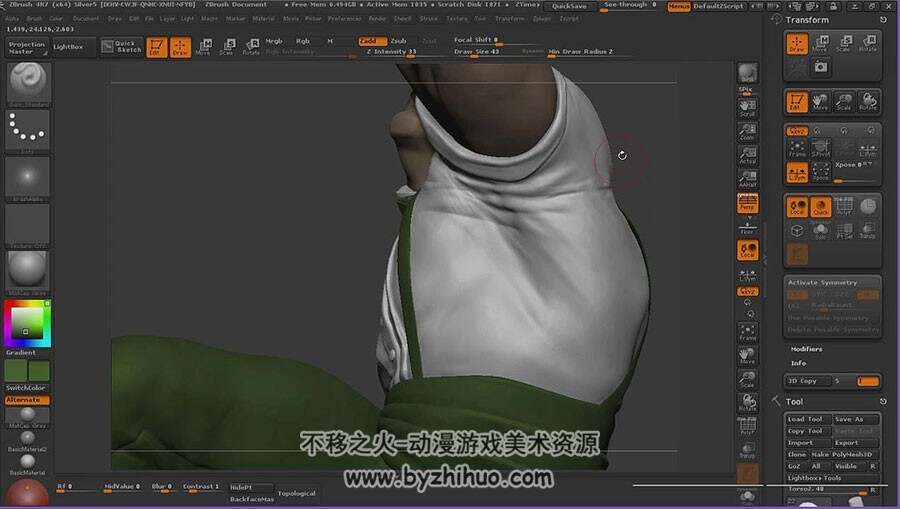Toggle PolyF icon in right shelf
Viewport: 900px width, 509px height.
click(747, 426)
